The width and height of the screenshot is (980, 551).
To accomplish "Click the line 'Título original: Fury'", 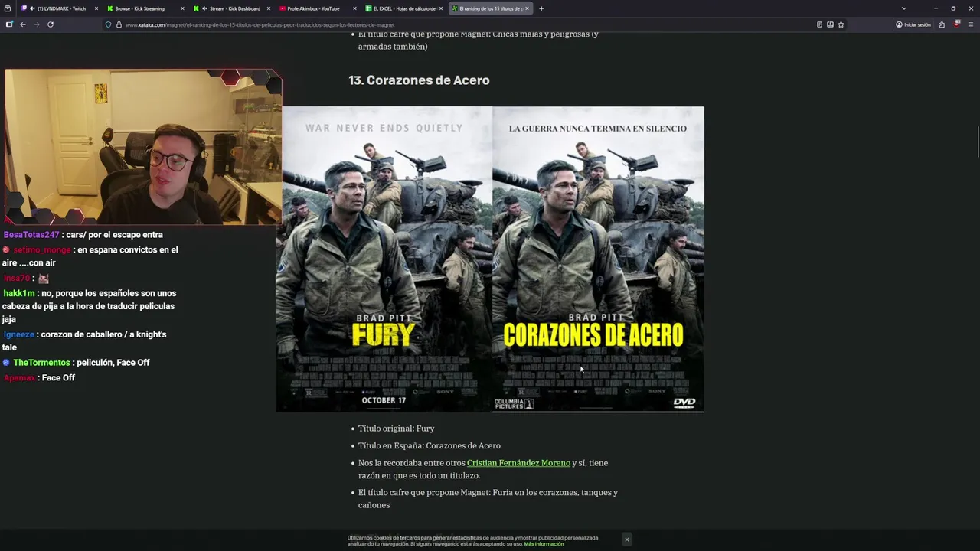I will coord(396,429).
